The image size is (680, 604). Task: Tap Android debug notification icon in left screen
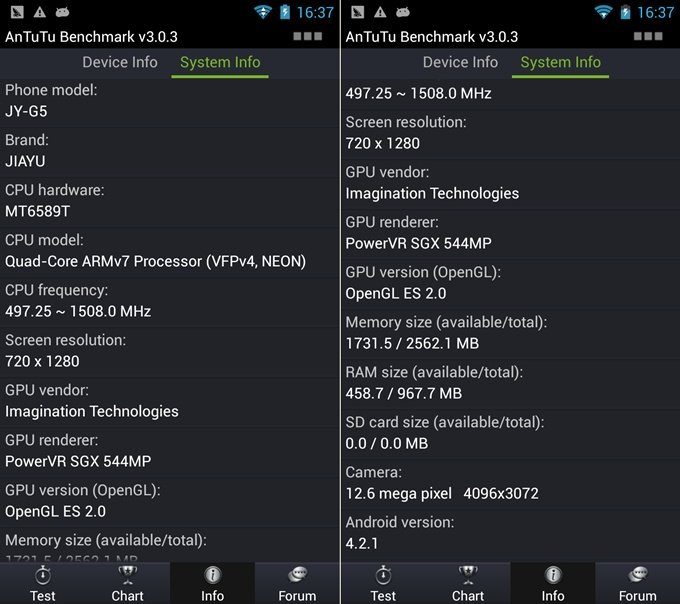(62, 12)
